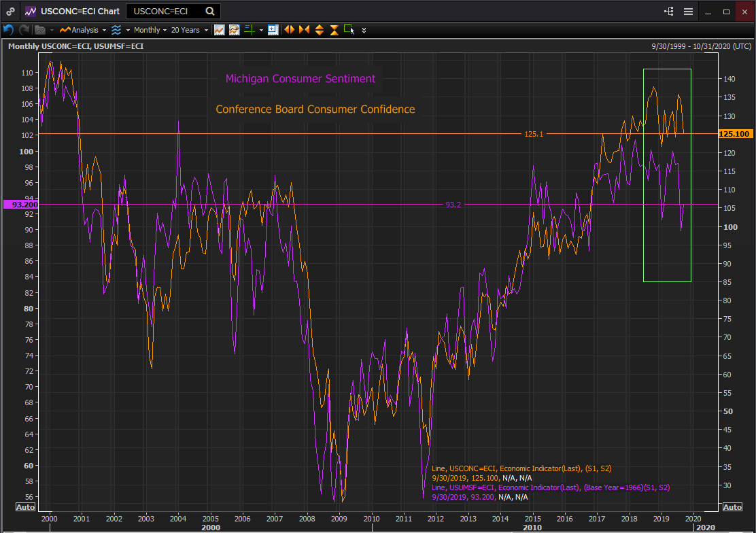Image resolution: width=756 pixels, height=533 pixels.
Task: Toggle the left axis Auto scale button
Action: pyautogui.click(x=25, y=507)
